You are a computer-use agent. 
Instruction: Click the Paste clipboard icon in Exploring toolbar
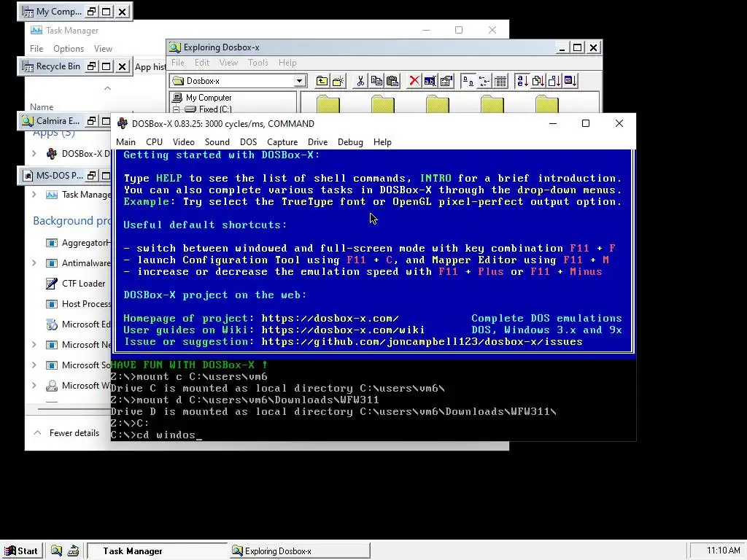392,81
